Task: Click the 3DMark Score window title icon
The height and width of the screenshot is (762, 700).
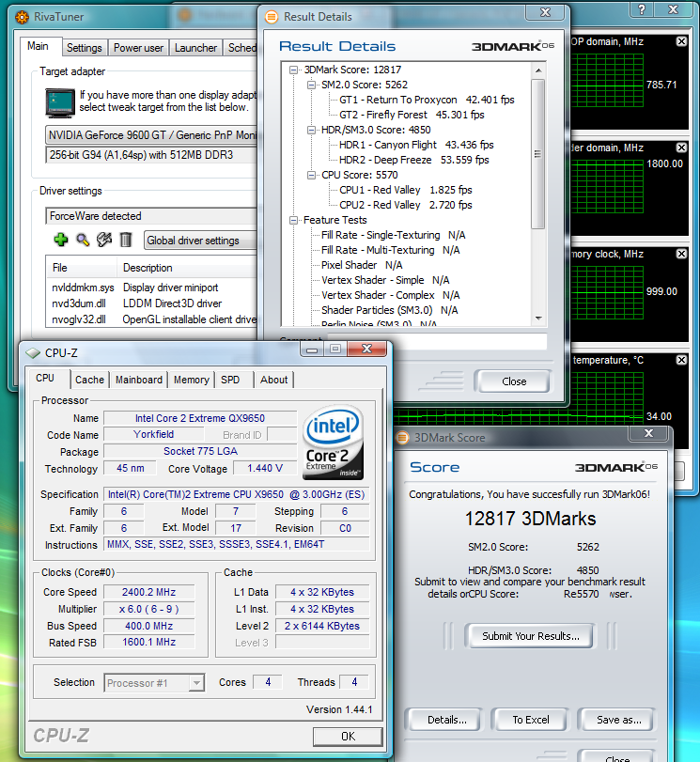Action: pyautogui.click(x=402, y=438)
